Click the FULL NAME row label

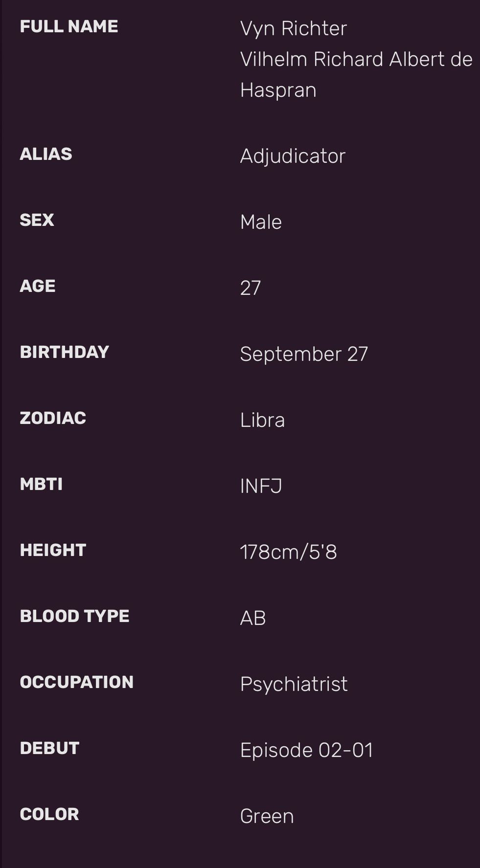[x=69, y=26]
